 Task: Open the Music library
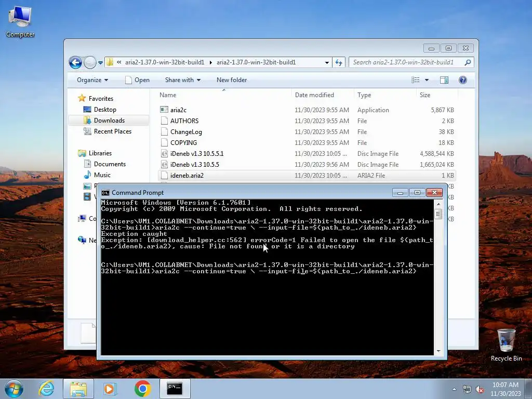coord(102,175)
